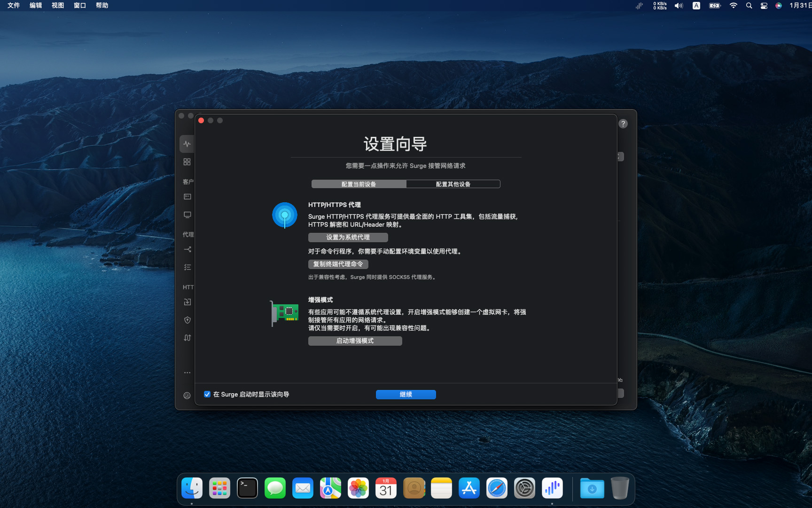This screenshot has width=812, height=508.
Task: Open Spotlight search in menu bar
Action: (x=749, y=6)
